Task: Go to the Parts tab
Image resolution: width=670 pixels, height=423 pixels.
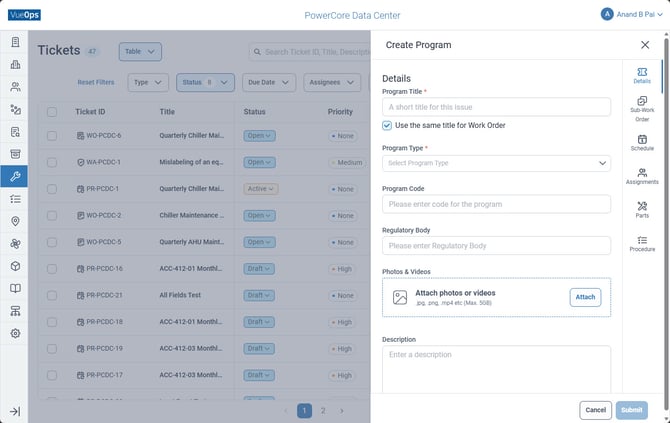Action: (642, 210)
